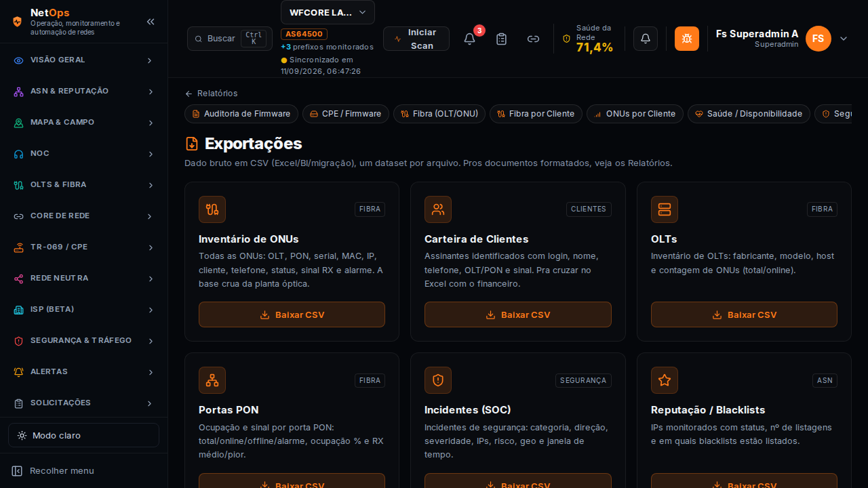Viewport: 868px width, 488px height.
Task: Click the NetOps shield logo icon
Action: point(18,21)
